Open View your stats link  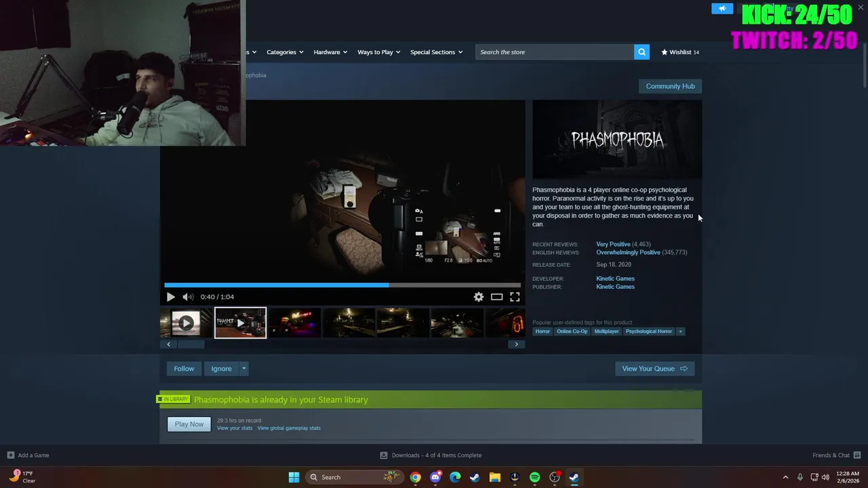tap(235, 428)
